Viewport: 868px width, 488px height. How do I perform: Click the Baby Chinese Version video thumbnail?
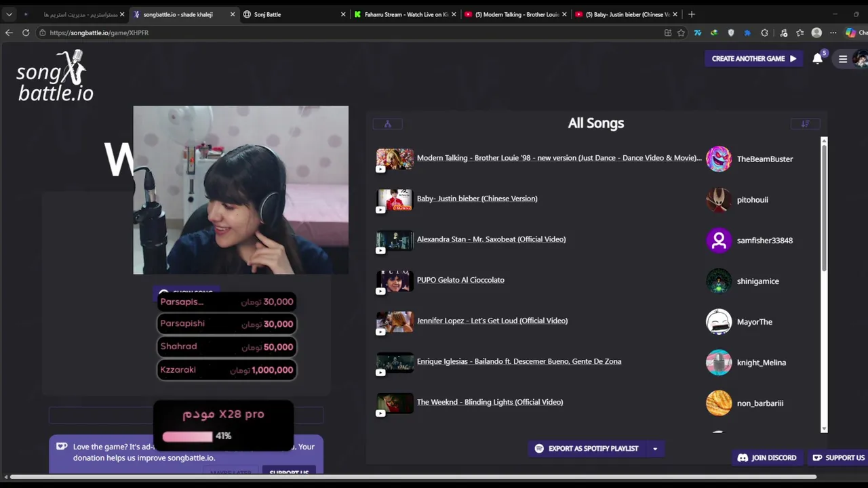[x=395, y=199]
